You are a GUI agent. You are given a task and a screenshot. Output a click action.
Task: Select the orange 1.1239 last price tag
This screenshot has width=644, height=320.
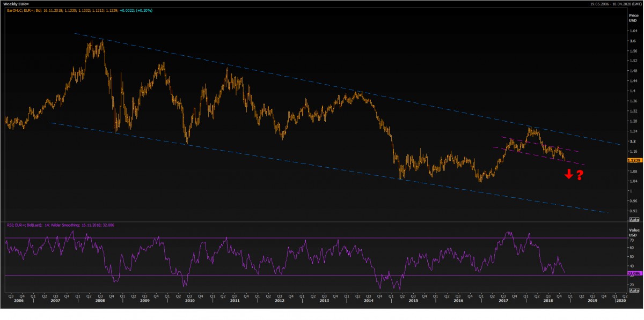[633, 160]
